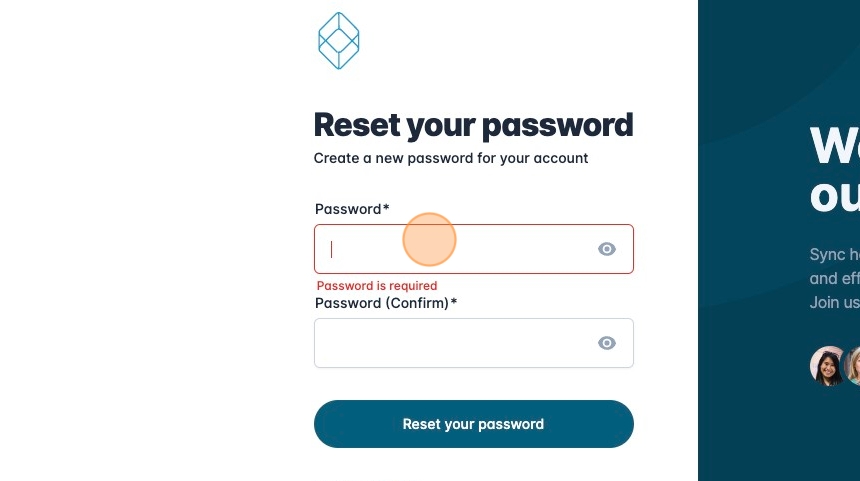
Task: Click the cube logo icon
Action: pos(338,41)
